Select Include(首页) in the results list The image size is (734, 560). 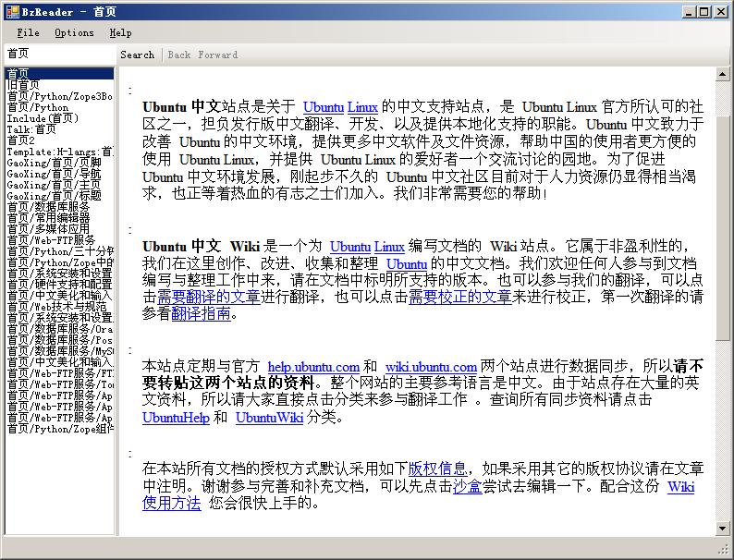[x=59, y=118]
